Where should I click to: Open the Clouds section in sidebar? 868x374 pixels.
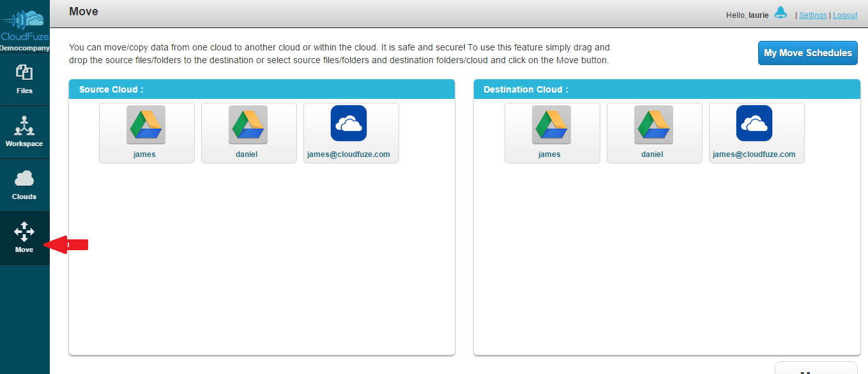24,185
